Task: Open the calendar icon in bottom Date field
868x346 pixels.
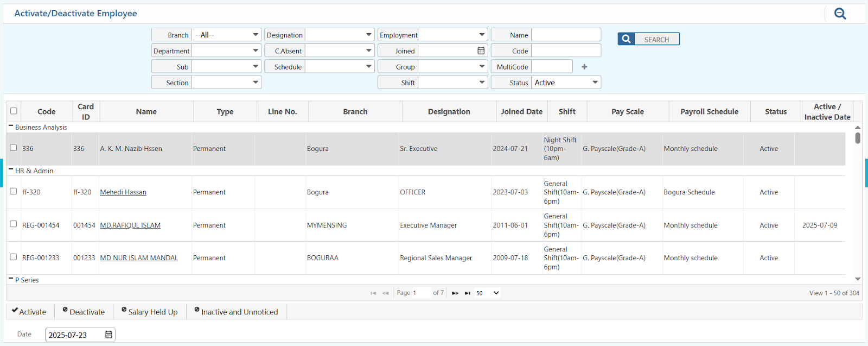Action: [108, 335]
